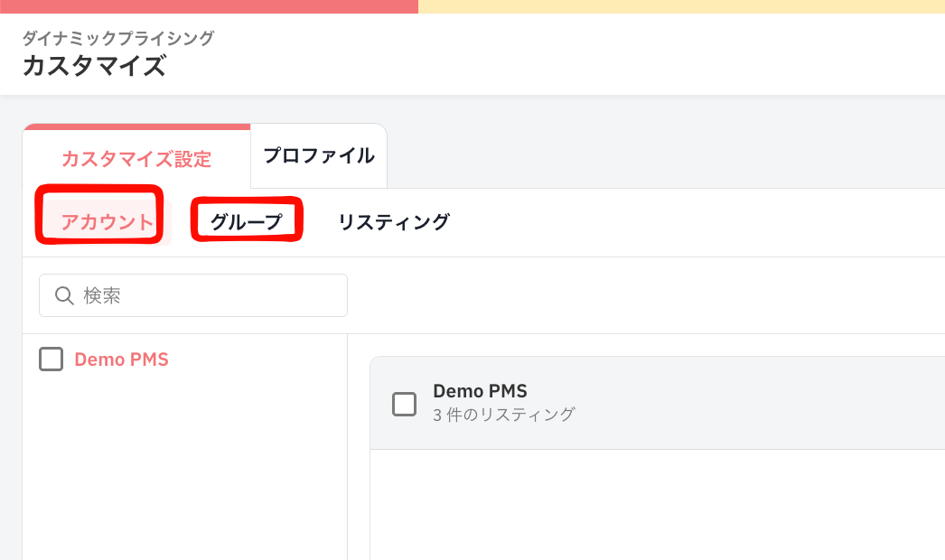
Task: Click empty area below Demo PMS list item
Action: [184, 471]
